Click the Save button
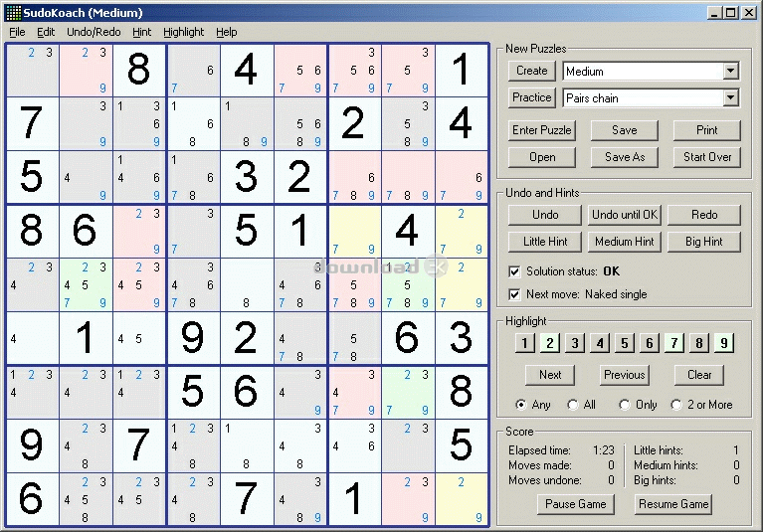 tap(625, 130)
